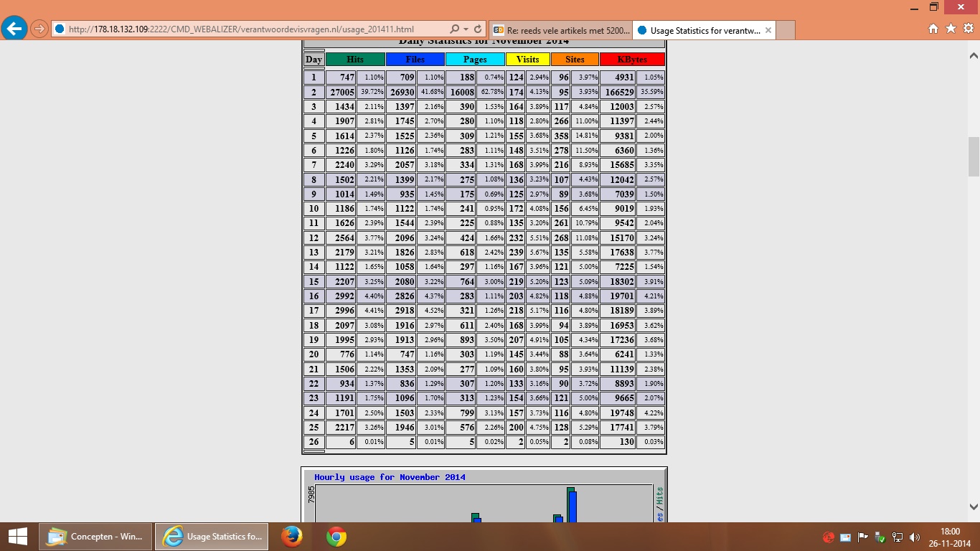The width and height of the screenshot is (980, 551).
Task: Click the percentage cell 39.72%
Action: point(372,92)
